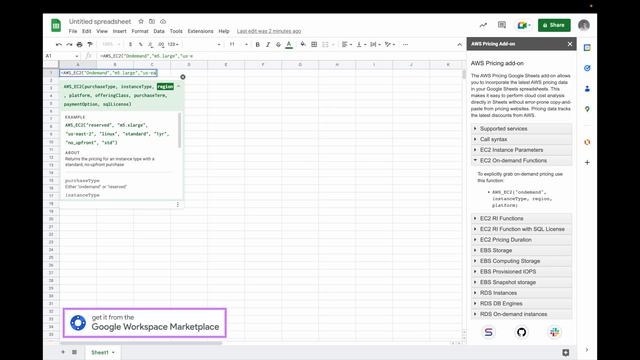Open the Format menu

[140, 31]
